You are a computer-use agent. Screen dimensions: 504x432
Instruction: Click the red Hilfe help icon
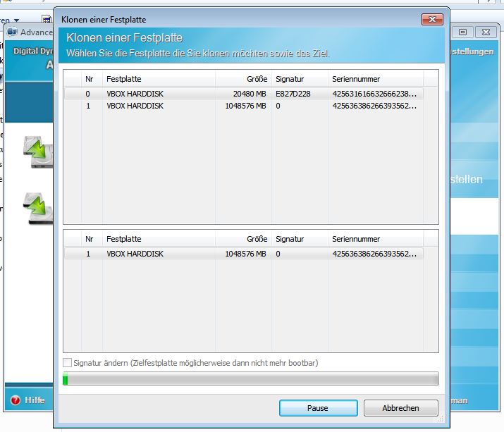coord(15,400)
